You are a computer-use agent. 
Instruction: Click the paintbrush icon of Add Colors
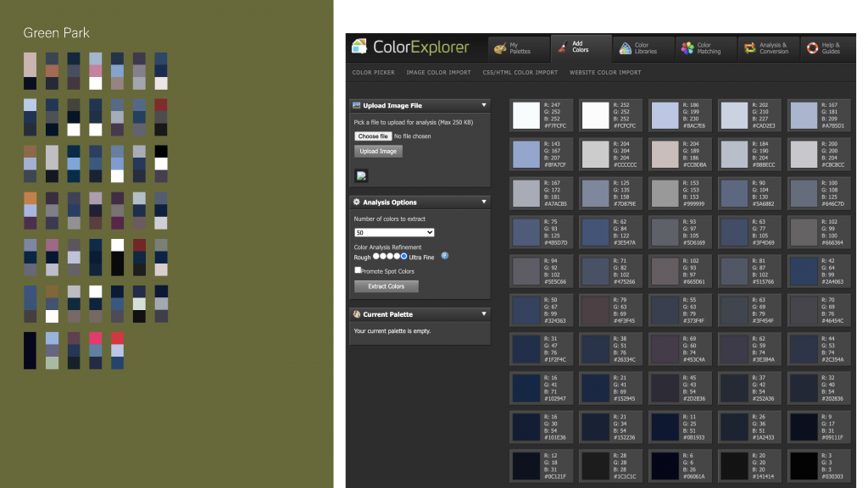[563, 47]
